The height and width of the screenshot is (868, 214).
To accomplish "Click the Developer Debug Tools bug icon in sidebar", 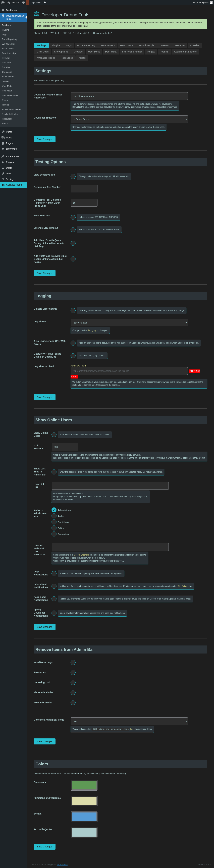I will pyautogui.click(x=3, y=16).
